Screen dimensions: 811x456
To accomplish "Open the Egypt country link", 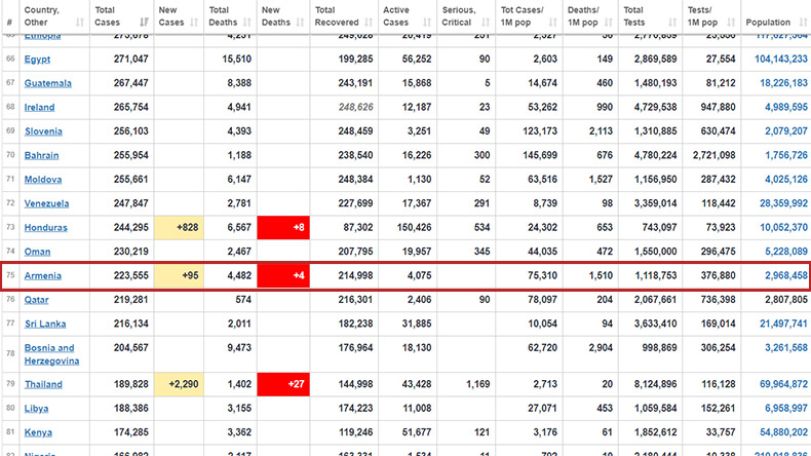I will point(37,59).
